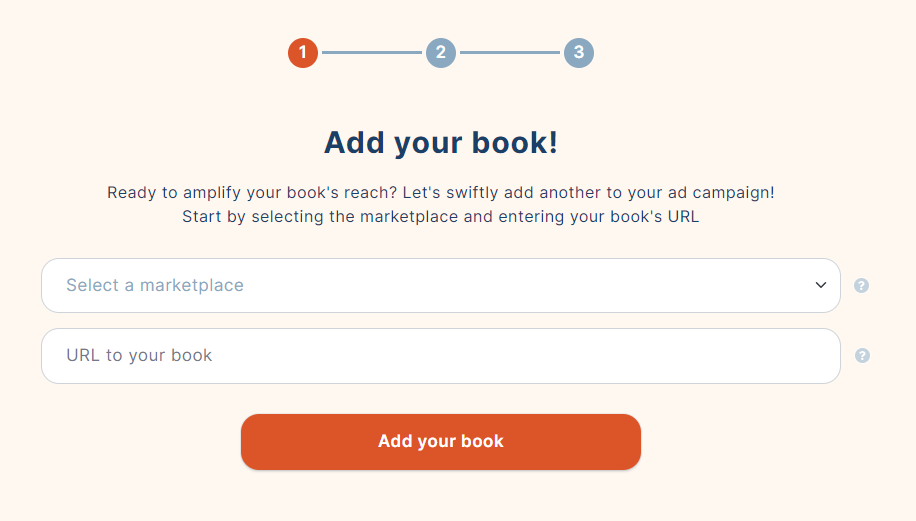Screen dimensions: 916x521
Task: Click the 'Start by selecting the marketplace' line
Action: [x=440, y=217]
